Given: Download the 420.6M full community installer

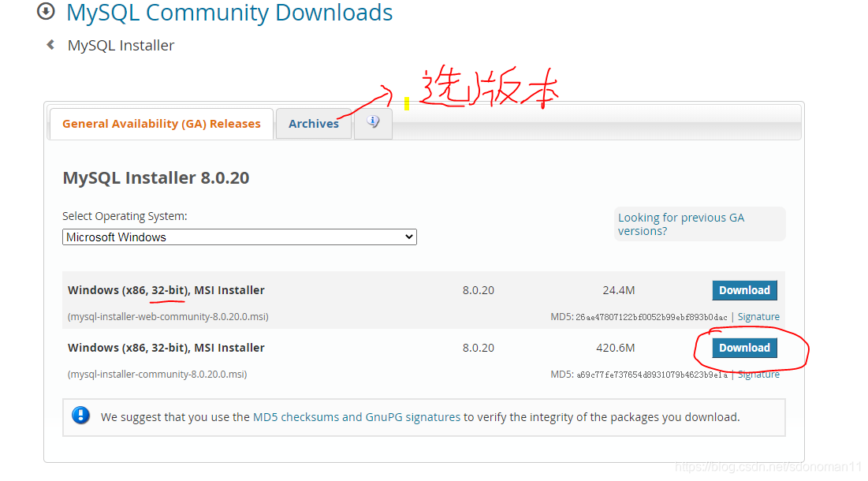Looking at the screenshot, I should click(744, 348).
